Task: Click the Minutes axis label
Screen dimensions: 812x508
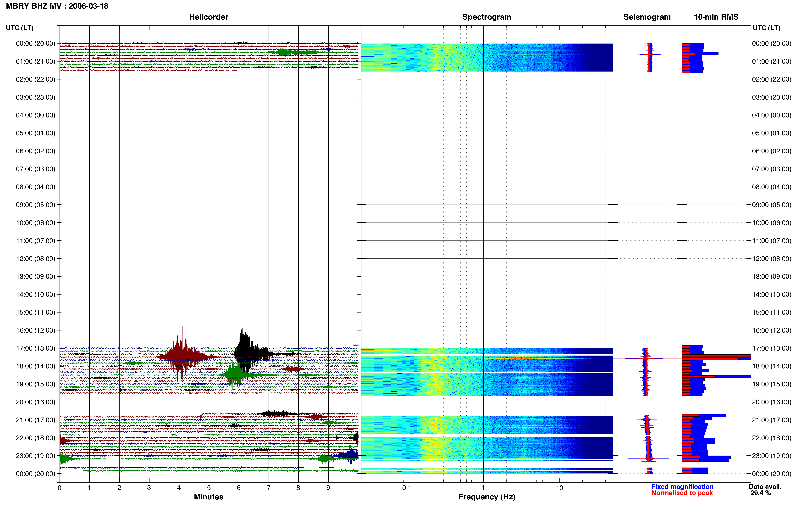Action: [209, 497]
